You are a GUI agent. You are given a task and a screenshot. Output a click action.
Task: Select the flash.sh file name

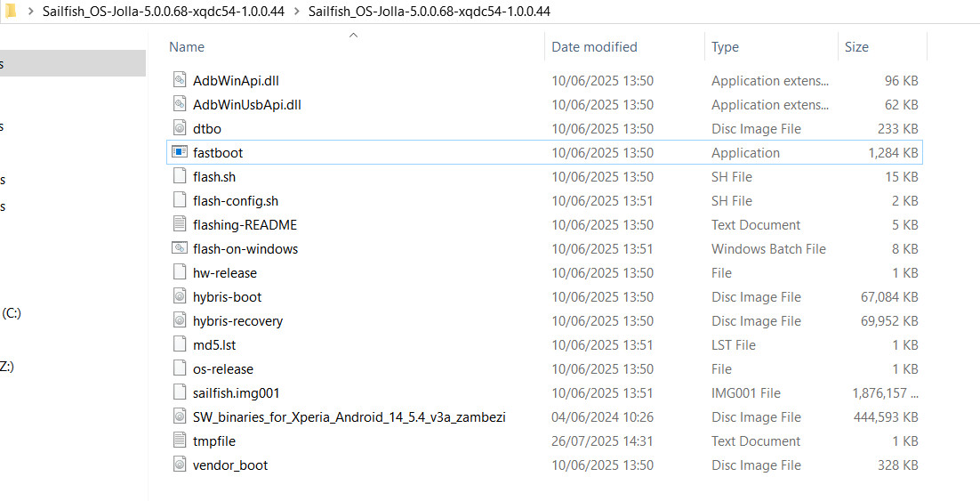(x=214, y=177)
